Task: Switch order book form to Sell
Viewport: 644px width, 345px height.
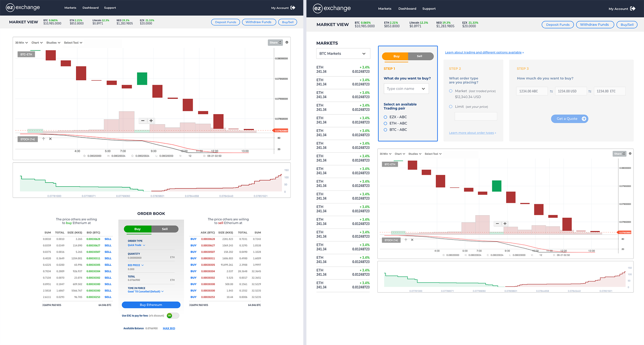Action: point(165,229)
